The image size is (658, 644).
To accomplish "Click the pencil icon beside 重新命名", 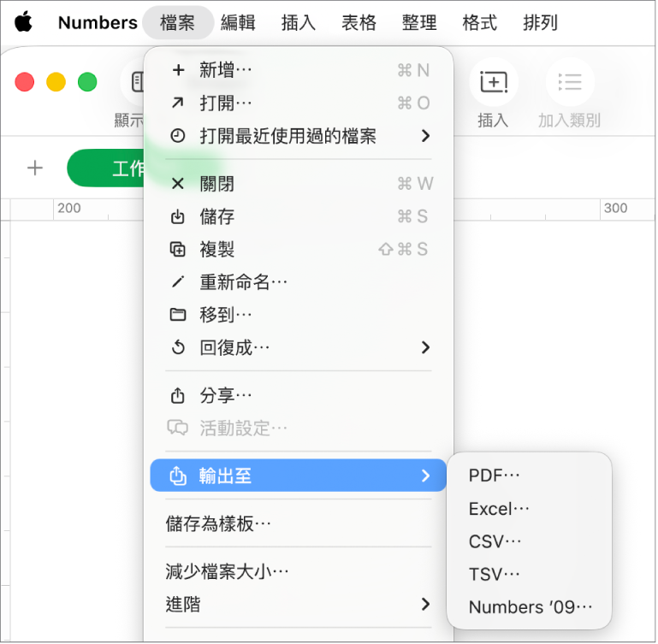I will coord(178,282).
